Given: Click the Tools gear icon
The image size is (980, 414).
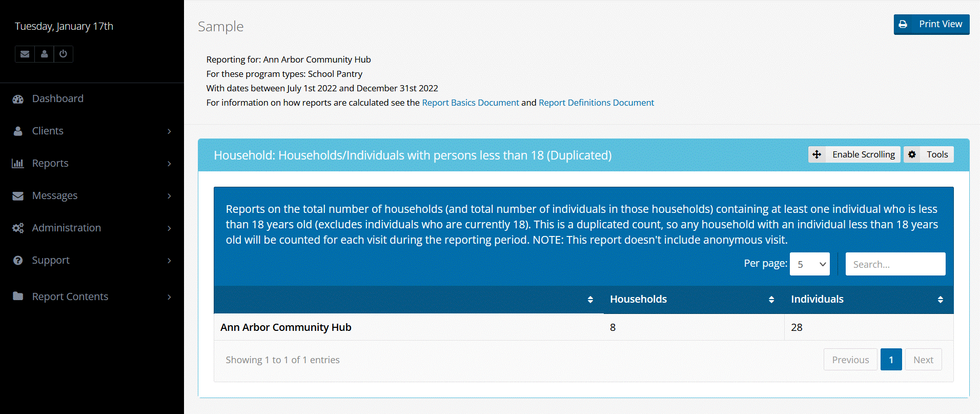Looking at the screenshot, I should point(912,154).
